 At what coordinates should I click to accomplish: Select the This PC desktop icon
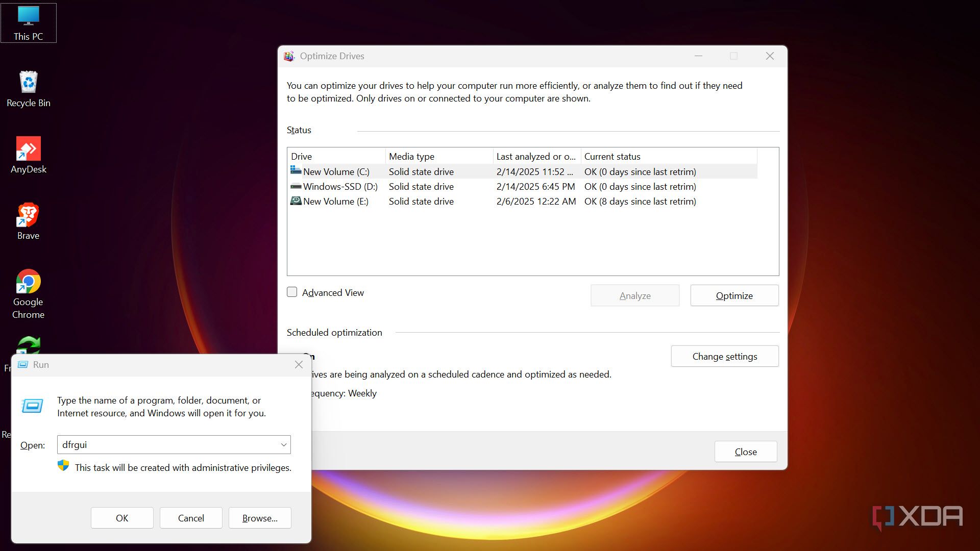28,23
